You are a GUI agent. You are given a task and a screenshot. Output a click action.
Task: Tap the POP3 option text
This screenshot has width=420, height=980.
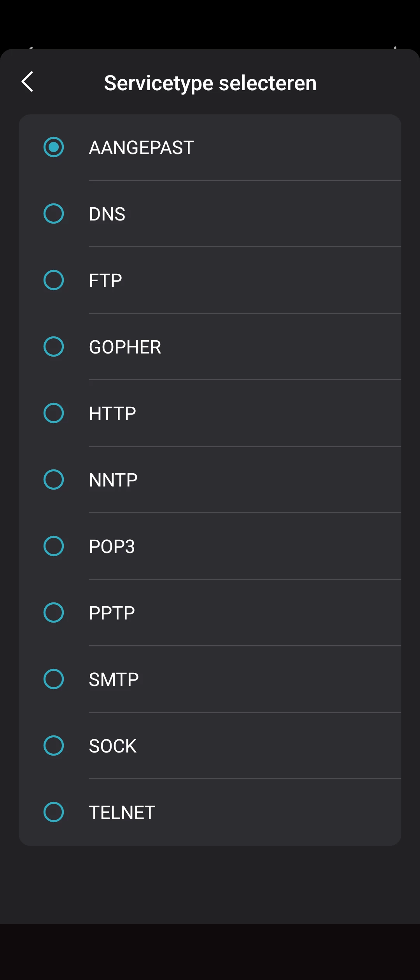pyautogui.click(x=112, y=546)
